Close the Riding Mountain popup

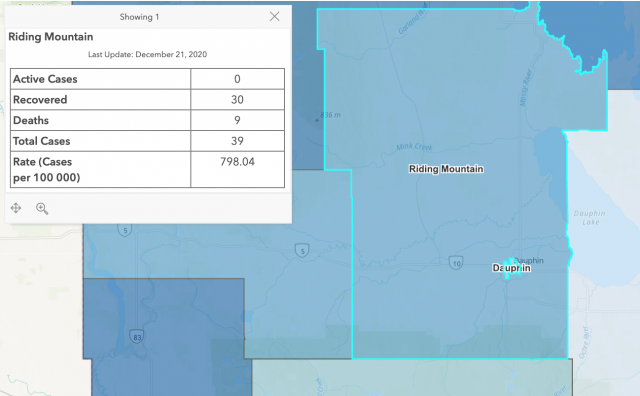coord(275,16)
